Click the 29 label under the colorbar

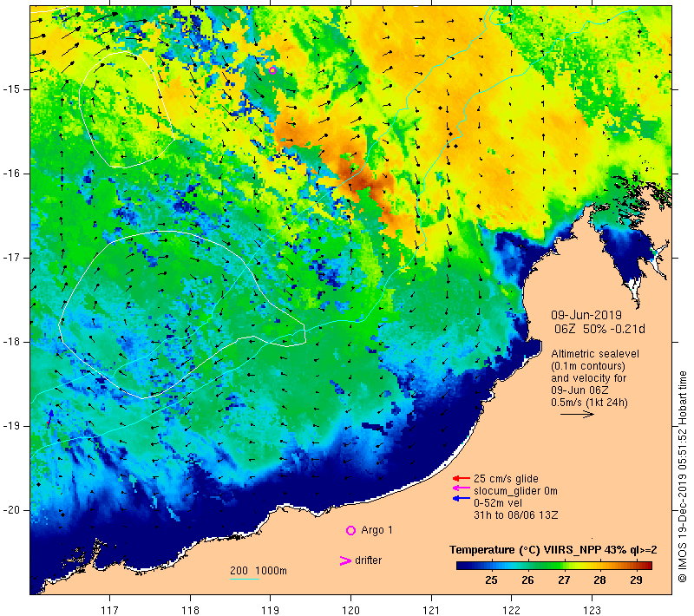tap(636, 580)
